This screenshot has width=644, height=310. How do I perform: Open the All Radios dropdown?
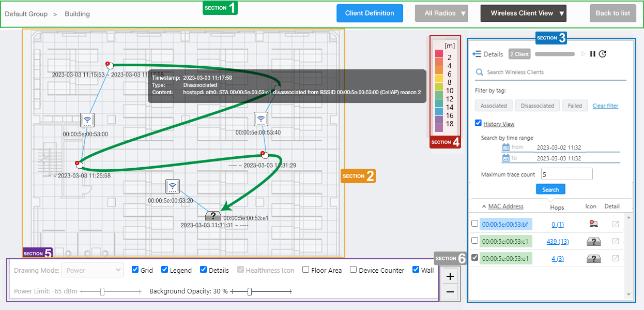tap(441, 13)
